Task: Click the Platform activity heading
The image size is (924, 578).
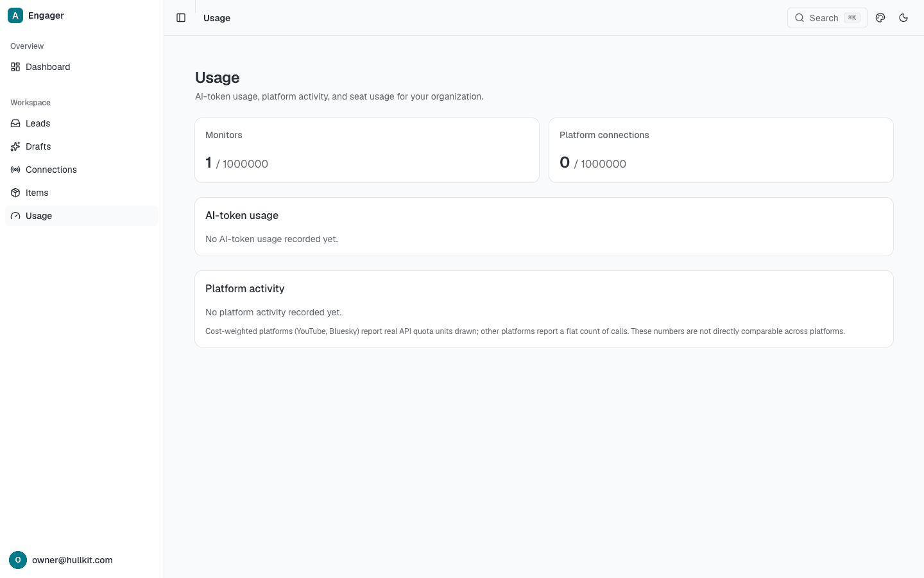Action: click(x=244, y=289)
